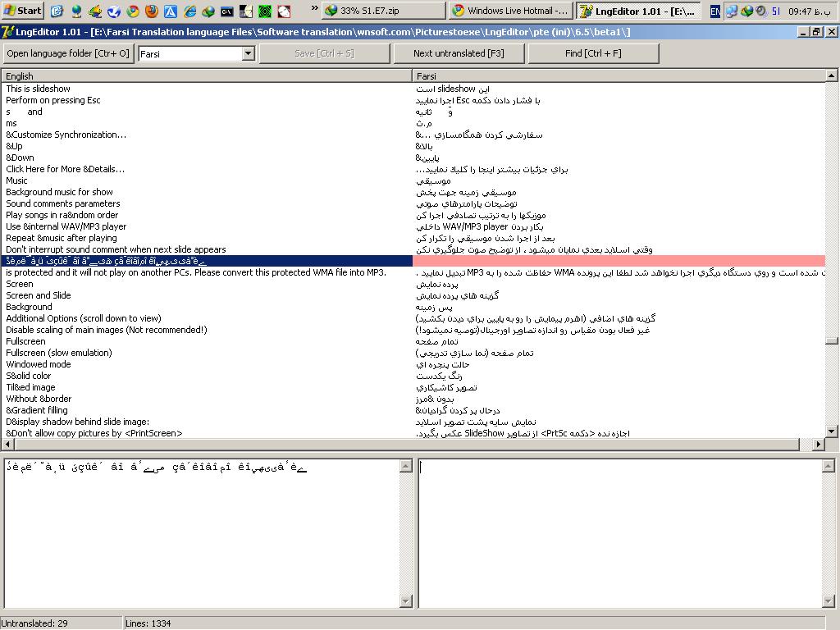The height and width of the screenshot is (630, 840).
Task: Click the English column header
Action: click(x=205, y=76)
